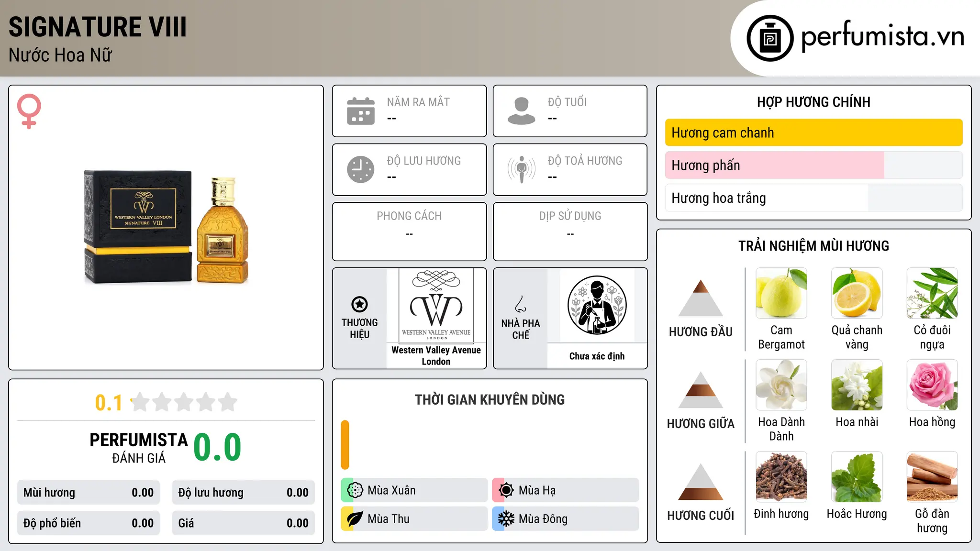Image resolution: width=980 pixels, height=551 pixels.
Task: Select the Mùa Hạ sun icon
Action: [506, 490]
